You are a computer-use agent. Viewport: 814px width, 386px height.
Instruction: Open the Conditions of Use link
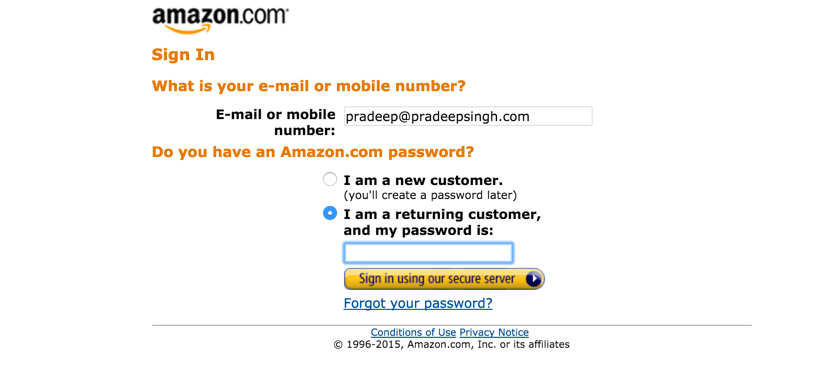(x=413, y=332)
